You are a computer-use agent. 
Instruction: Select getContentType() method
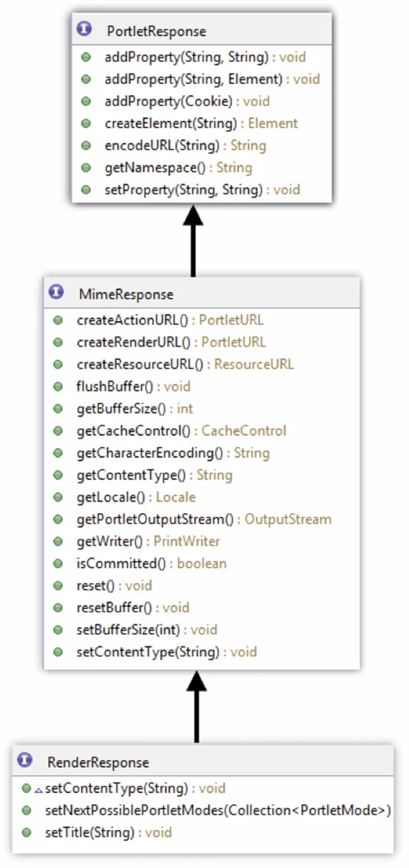coord(154,475)
